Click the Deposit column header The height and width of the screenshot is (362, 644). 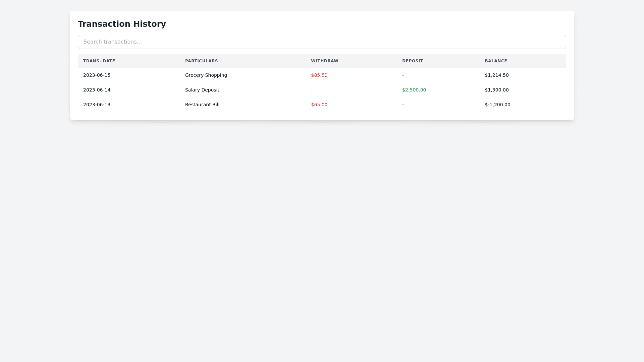click(x=412, y=61)
